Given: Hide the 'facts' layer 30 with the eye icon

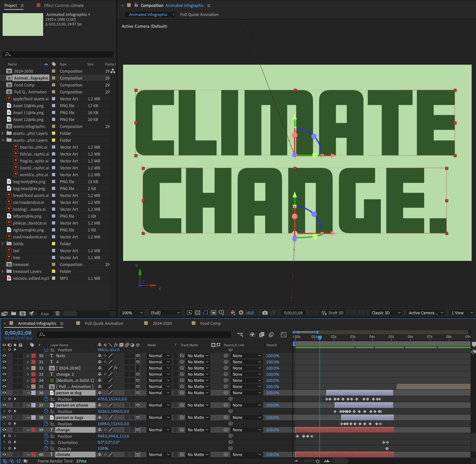Looking at the screenshot, I should click(4, 356).
